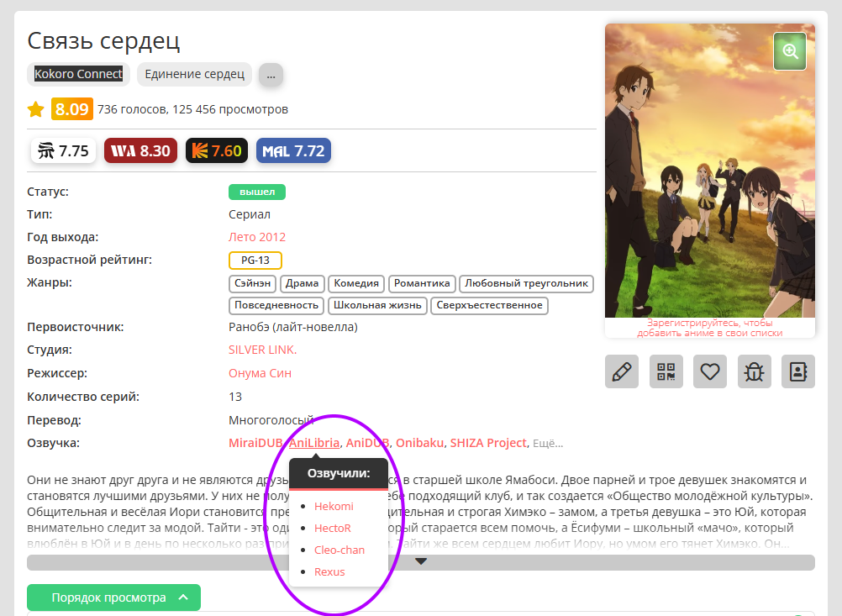The width and height of the screenshot is (842, 616).
Task: Open the World Art 8.30 rating badge
Action: (140, 151)
